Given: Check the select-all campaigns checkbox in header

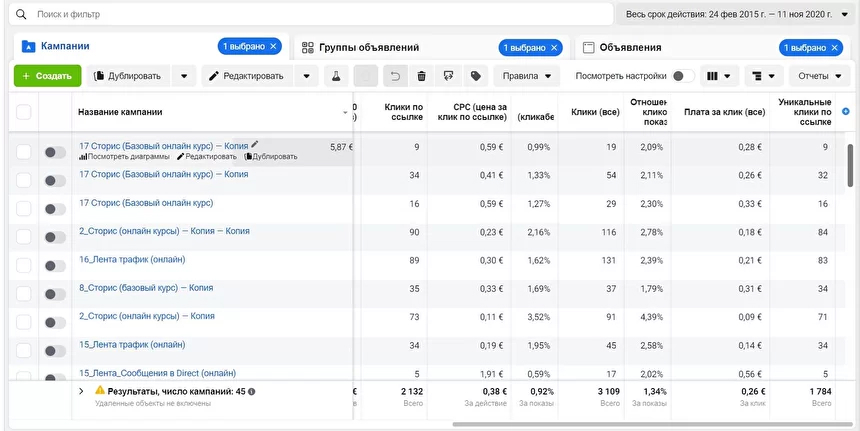Looking at the screenshot, I should tap(24, 112).
